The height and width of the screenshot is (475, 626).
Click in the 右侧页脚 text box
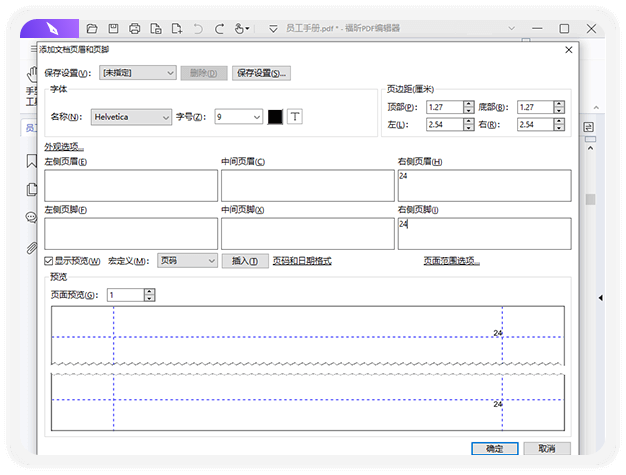point(485,234)
